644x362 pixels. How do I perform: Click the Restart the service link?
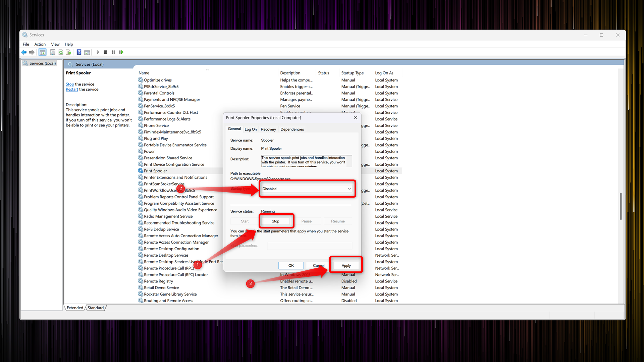[x=72, y=89]
